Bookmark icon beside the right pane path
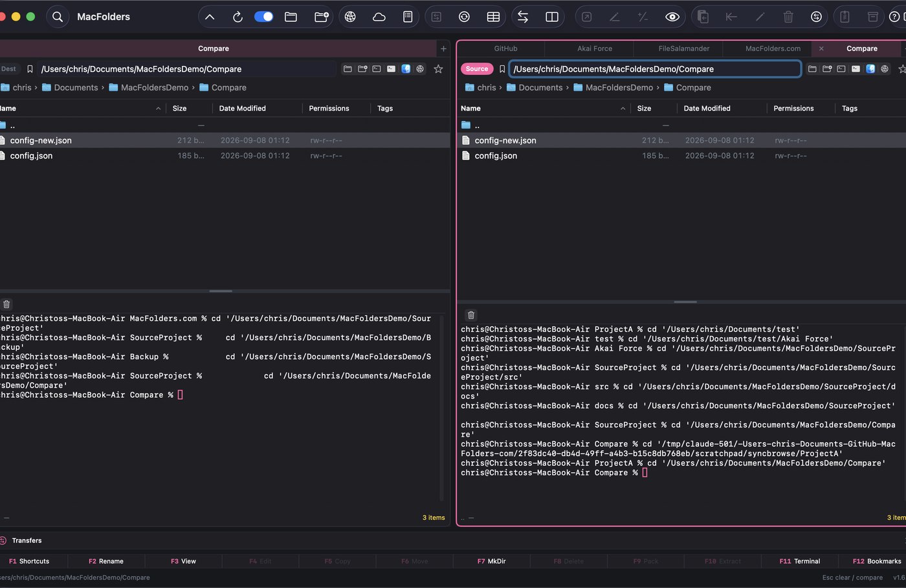Image resolution: width=906 pixels, height=588 pixels. coord(502,69)
